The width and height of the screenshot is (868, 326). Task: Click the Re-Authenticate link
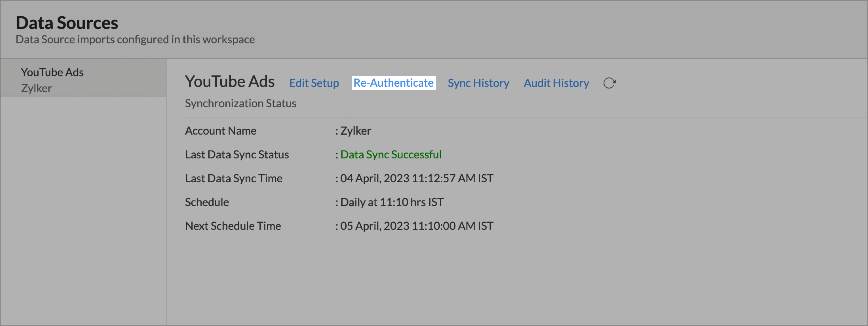point(393,83)
